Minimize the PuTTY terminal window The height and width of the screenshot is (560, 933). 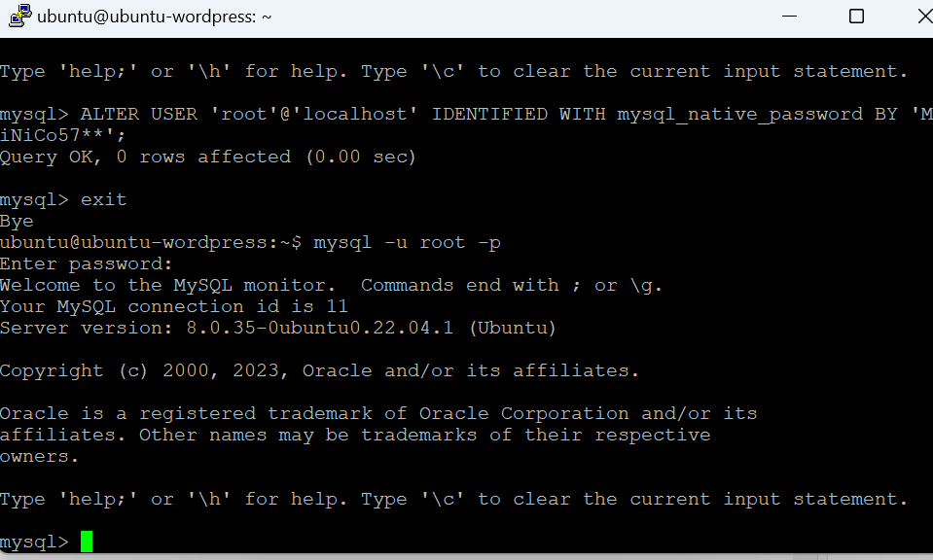789,17
